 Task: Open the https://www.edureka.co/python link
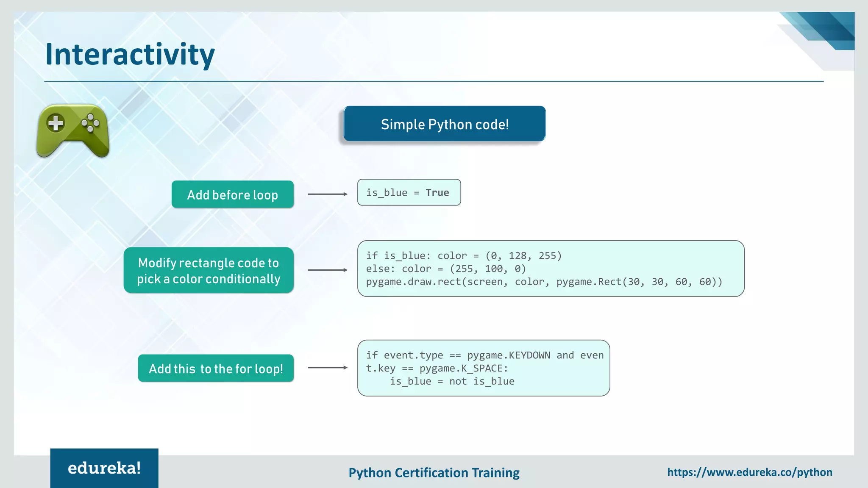(749, 472)
